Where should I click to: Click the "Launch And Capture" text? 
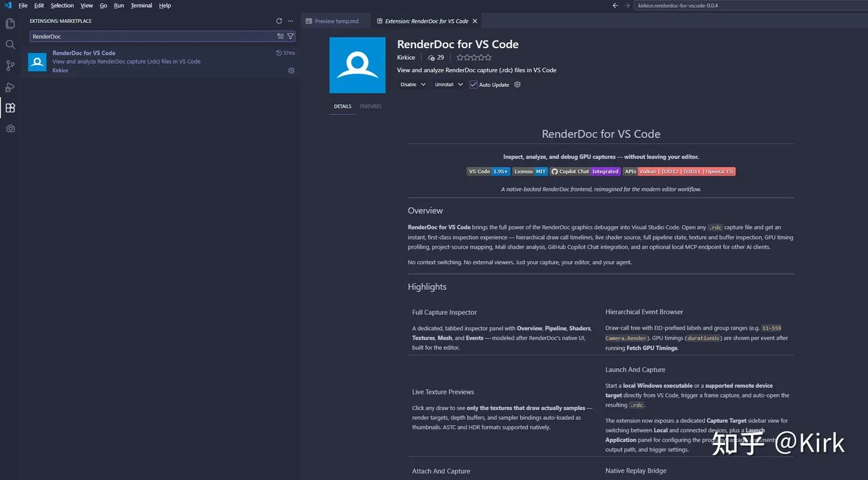(635, 370)
